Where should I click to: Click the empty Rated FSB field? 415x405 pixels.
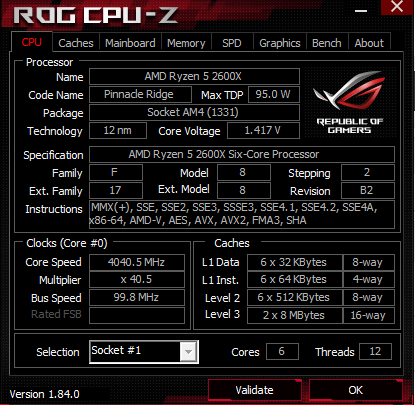click(x=137, y=315)
